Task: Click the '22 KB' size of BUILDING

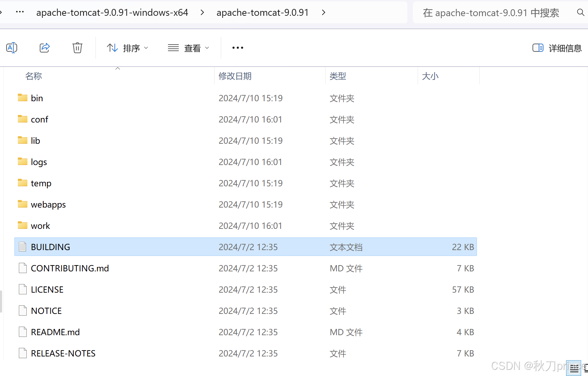Action: (463, 247)
